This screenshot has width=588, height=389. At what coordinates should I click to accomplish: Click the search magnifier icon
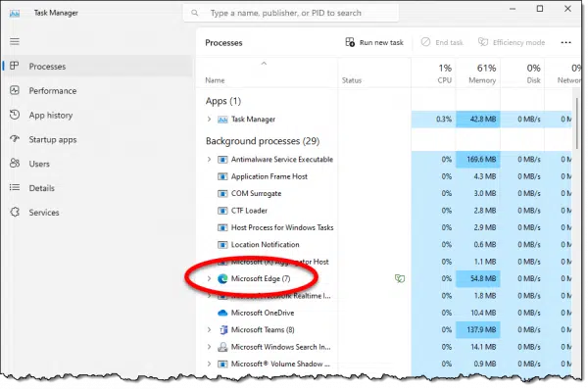(x=195, y=13)
